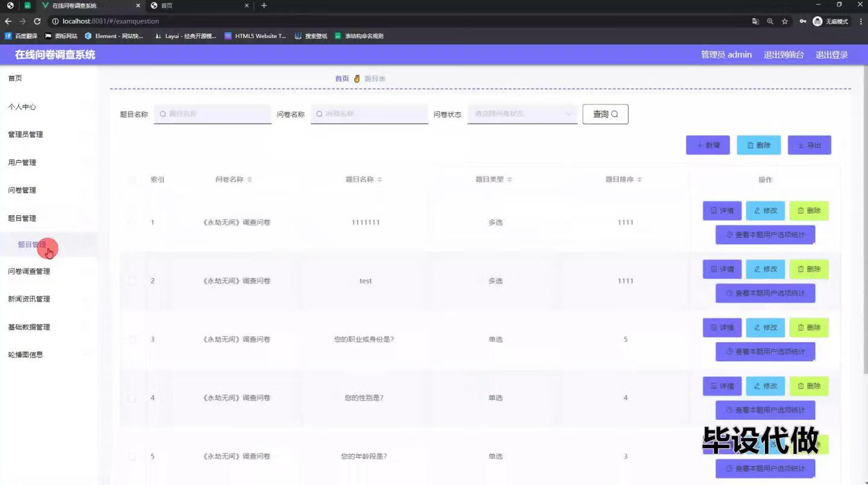Click the localhost address bar
This screenshot has width=868, height=485.
point(398,21)
